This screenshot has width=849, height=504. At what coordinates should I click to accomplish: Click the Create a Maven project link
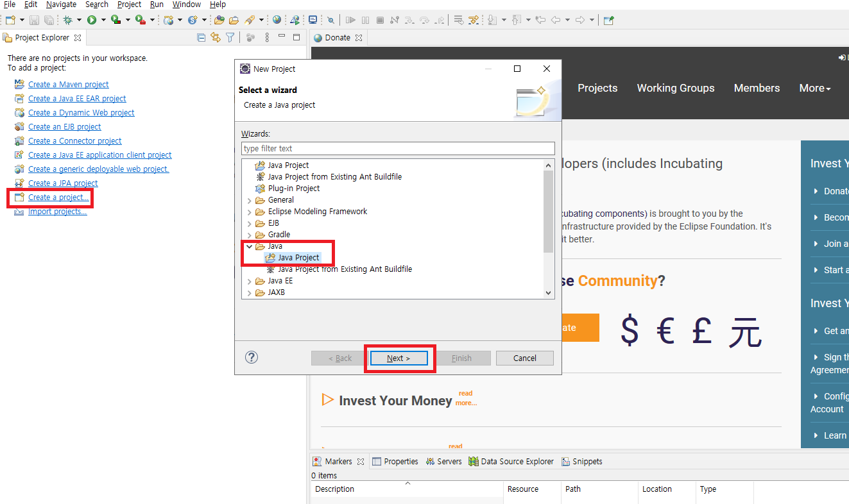69,85
